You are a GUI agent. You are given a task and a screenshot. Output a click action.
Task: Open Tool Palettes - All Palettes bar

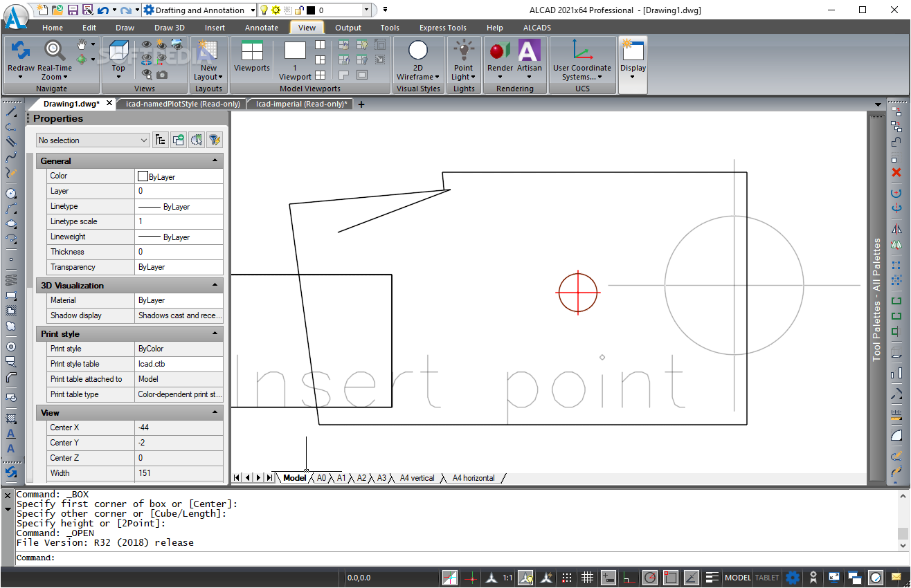[877, 299]
